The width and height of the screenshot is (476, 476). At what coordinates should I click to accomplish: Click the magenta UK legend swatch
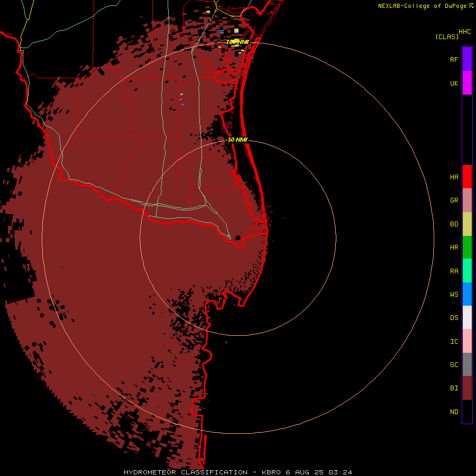pyautogui.click(x=467, y=83)
